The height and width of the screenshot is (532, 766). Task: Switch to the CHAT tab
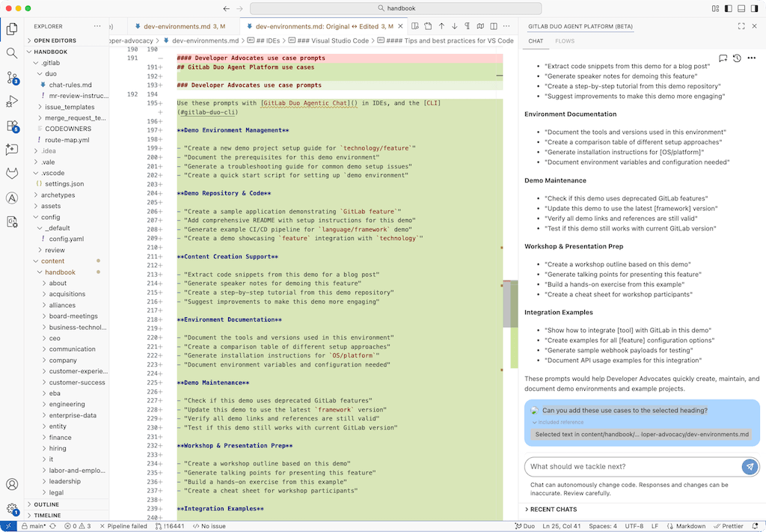tap(536, 41)
